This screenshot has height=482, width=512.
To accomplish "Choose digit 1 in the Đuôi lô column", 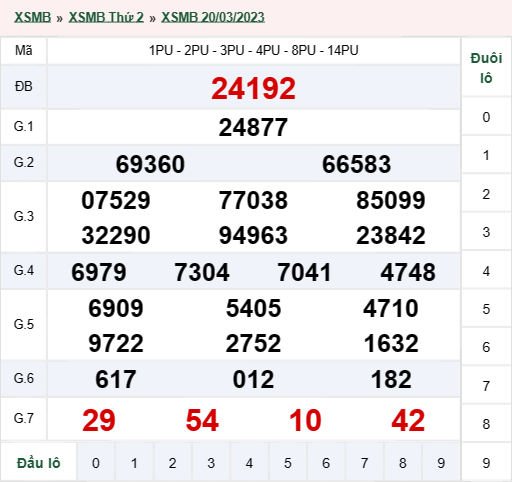I will tap(486, 155).
